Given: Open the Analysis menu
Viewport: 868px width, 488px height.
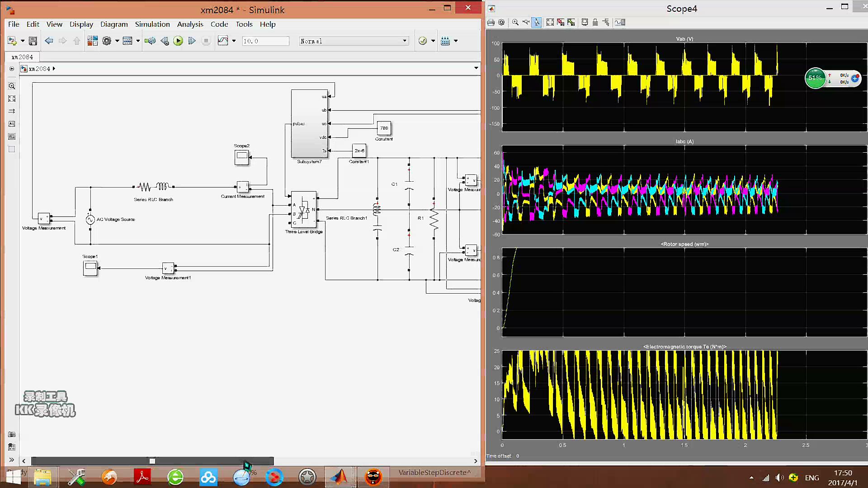Looking at the screenshot, I should pos(190,24).
